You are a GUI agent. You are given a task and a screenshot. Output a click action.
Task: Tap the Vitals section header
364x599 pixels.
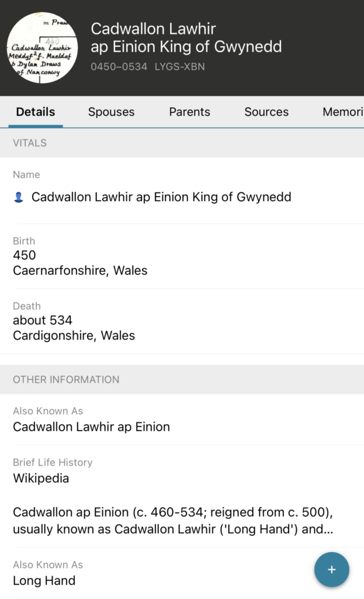click(30, 143)
